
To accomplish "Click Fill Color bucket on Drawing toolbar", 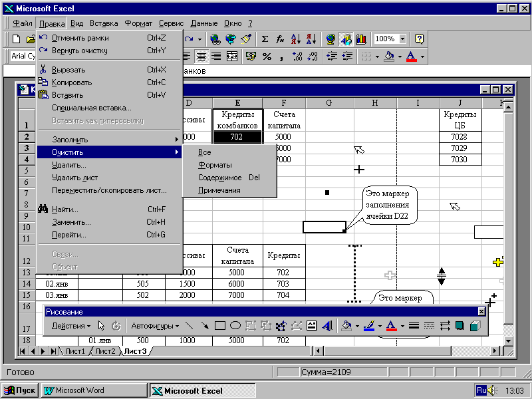I will coord(346,326).
